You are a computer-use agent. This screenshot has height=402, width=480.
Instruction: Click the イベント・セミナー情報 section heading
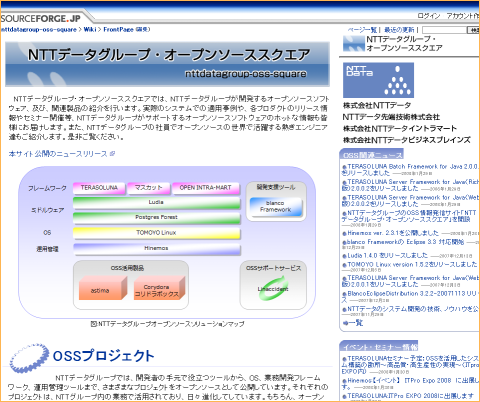(x=380, y=347)
